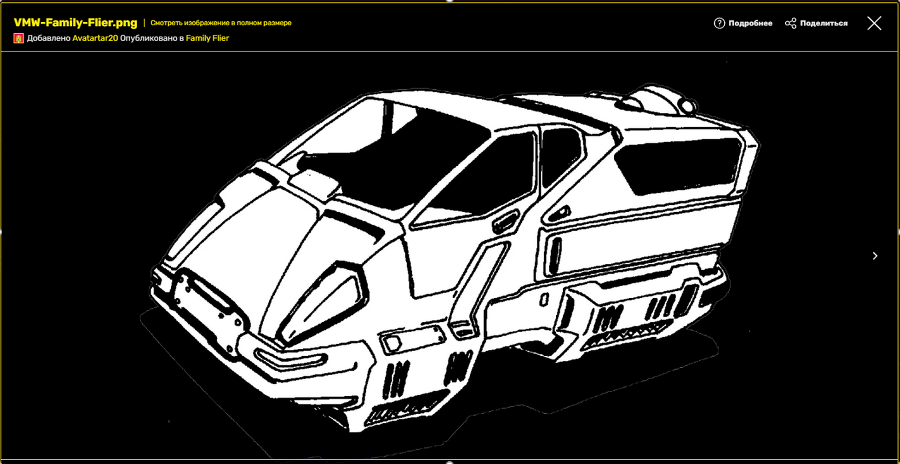Open the VMW-Family-Flier.png file title
900x464 pixels.
[75, 22]
